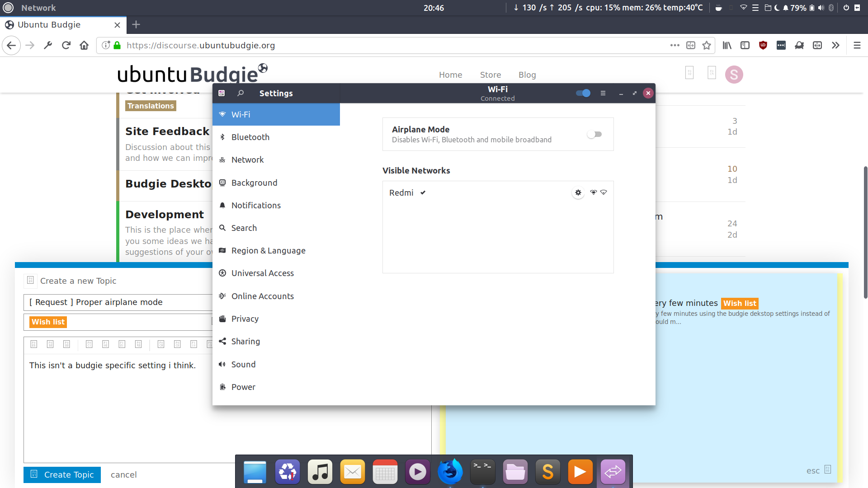Viewport: 868px width, 488px height.
Task: Go forward in the browser
Action: (x=30, y=45)
